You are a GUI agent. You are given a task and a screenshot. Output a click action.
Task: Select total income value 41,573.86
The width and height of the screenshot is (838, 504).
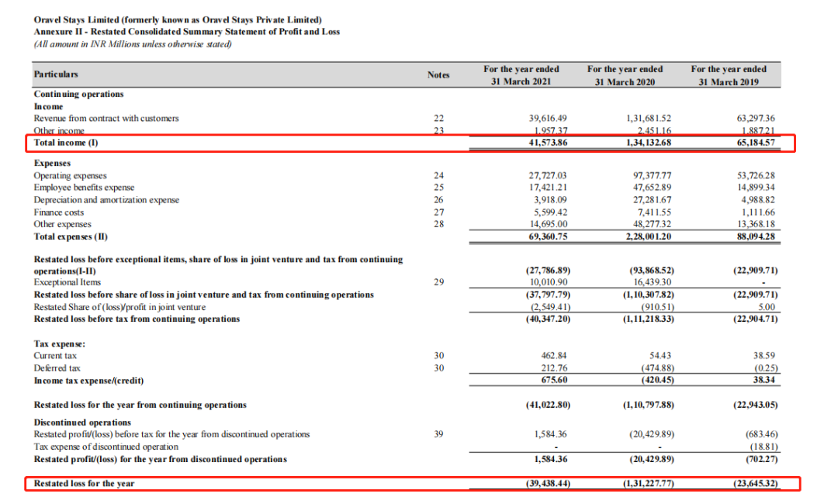(548, 143)
